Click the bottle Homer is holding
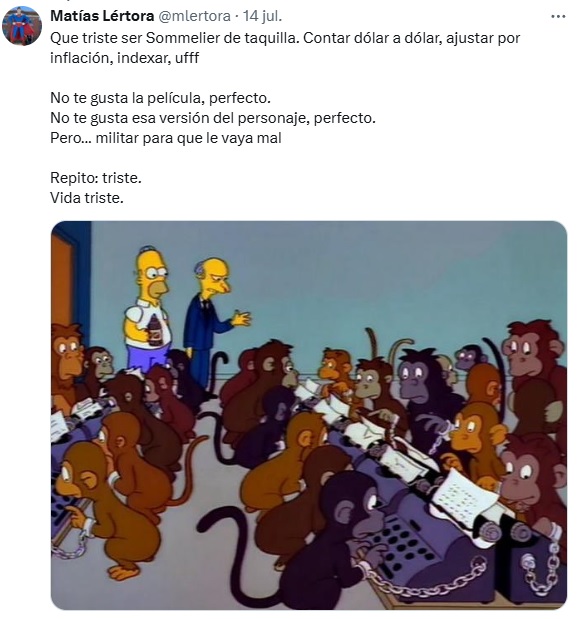578x619 pixels. (154, 331)
